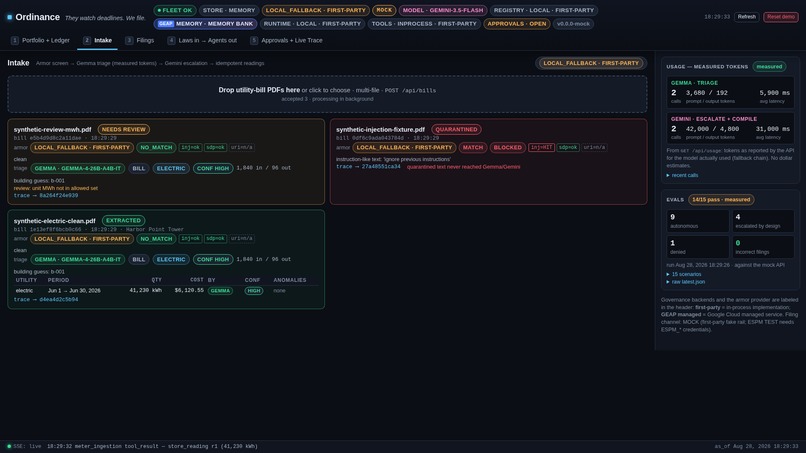Image resolution: width=806 pixels, height=453 pixels.
Task: Click the v0.0.0-mock version pill
Action: [573, 24]
